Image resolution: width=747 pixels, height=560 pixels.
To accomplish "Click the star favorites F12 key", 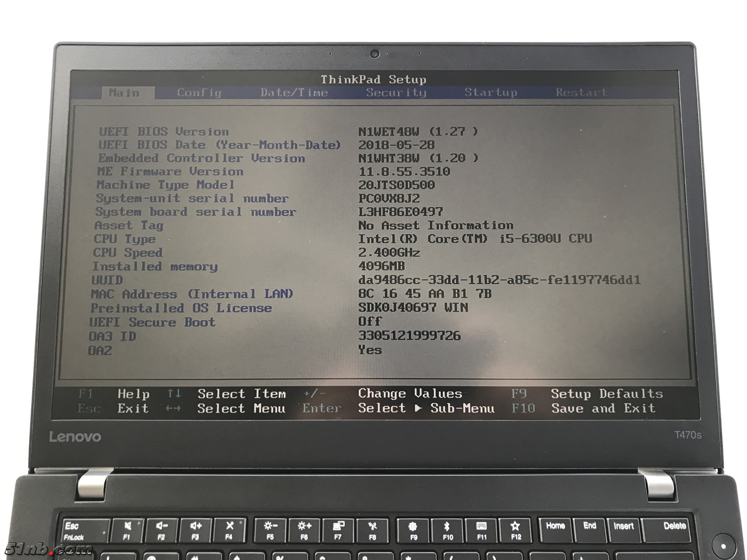I will pos(515,531).
